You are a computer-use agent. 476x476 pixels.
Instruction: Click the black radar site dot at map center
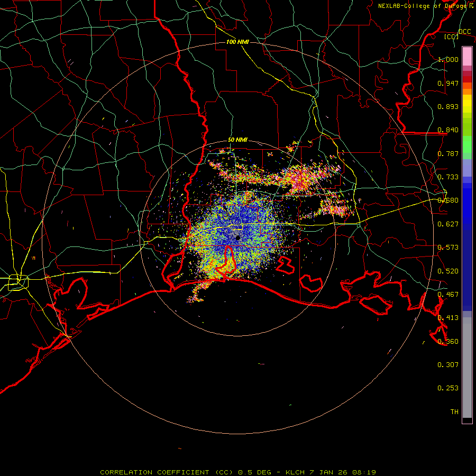238,237
